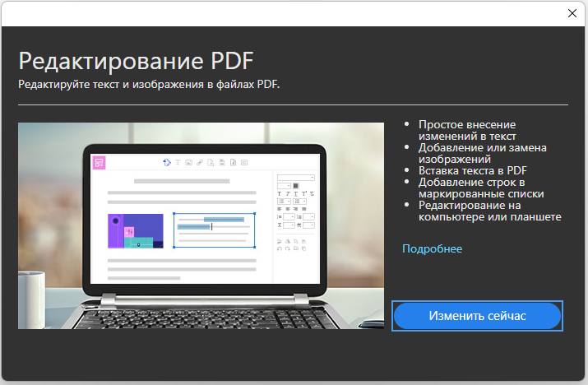Click the add text "T" icon in illustrated toolbar
The height and width of the screenshot is (385, 588).
point(178,162)
